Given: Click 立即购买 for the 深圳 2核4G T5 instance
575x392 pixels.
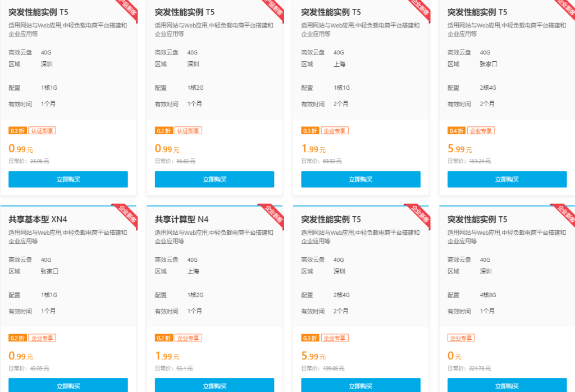Looking at the screenshot, I should 360,386.
